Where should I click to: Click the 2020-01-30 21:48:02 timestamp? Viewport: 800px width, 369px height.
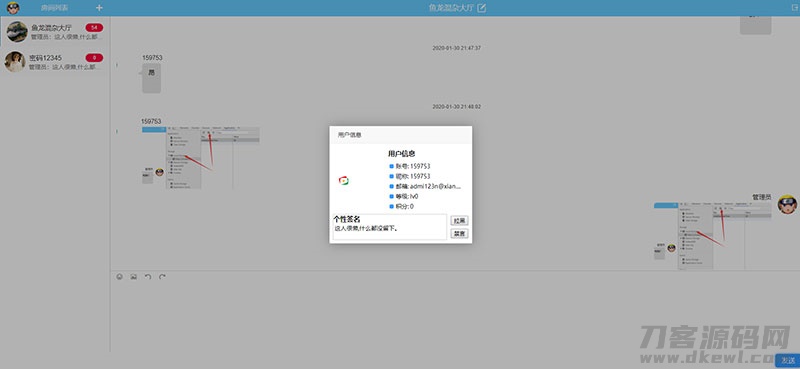tap(457, 107)
